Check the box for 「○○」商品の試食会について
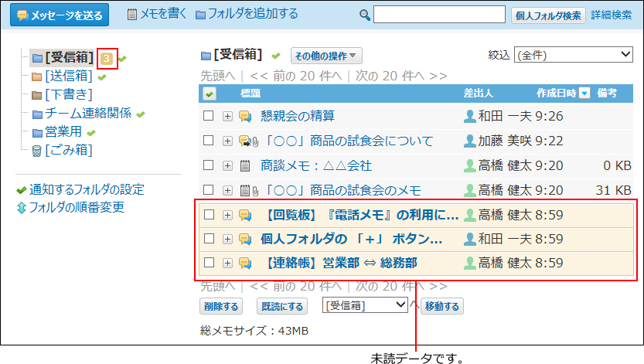 coord(209,141)
